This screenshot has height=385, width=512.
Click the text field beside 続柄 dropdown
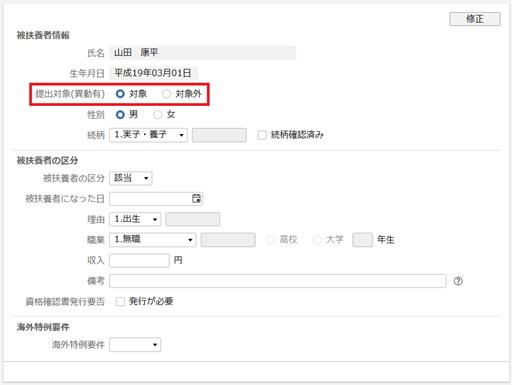(x=219, y=135)
